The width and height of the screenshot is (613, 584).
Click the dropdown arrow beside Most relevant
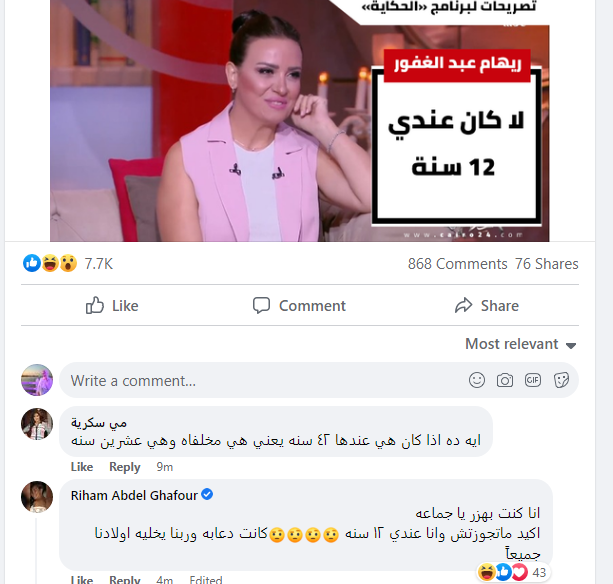coord(571,346)
